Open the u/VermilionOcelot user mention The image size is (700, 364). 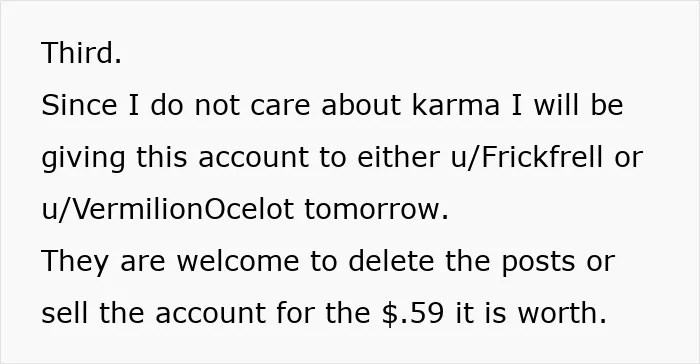click(167, 209)
